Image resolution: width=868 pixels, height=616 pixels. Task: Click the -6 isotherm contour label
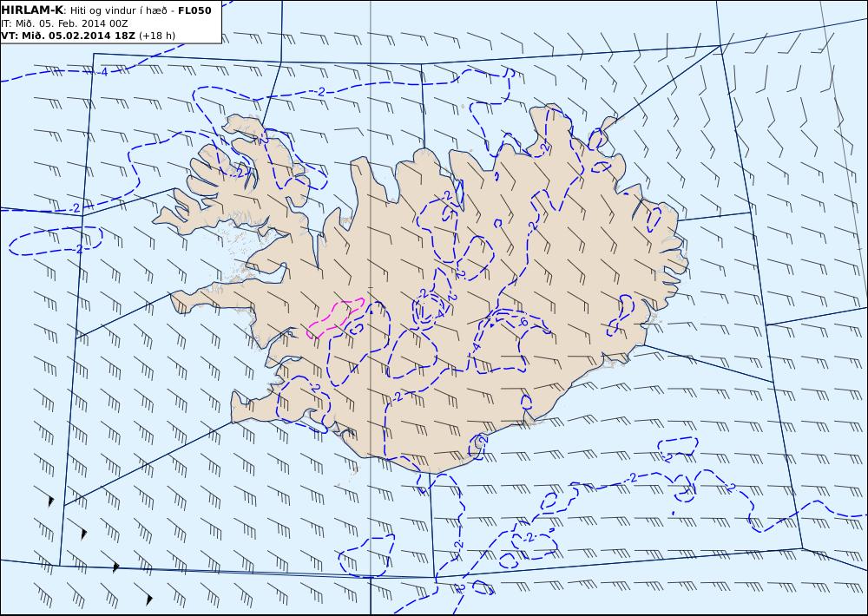pos(522,322)
